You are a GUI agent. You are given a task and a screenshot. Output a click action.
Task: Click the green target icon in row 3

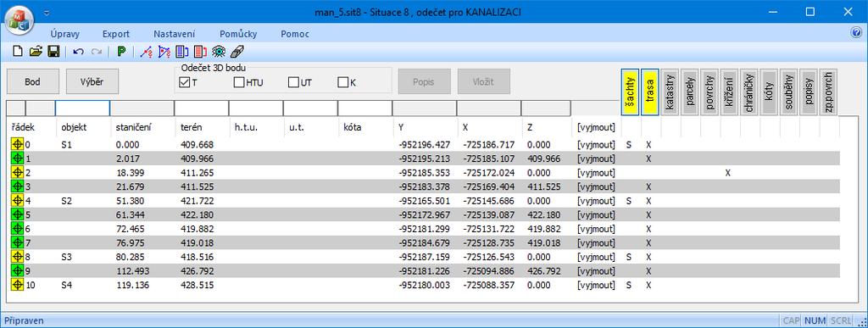point(17,187)
